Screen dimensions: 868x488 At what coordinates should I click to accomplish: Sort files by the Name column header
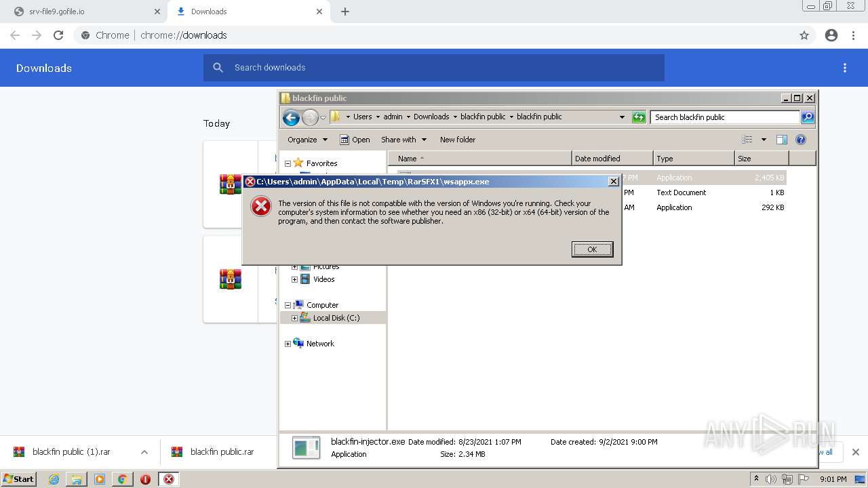(480, 159)
